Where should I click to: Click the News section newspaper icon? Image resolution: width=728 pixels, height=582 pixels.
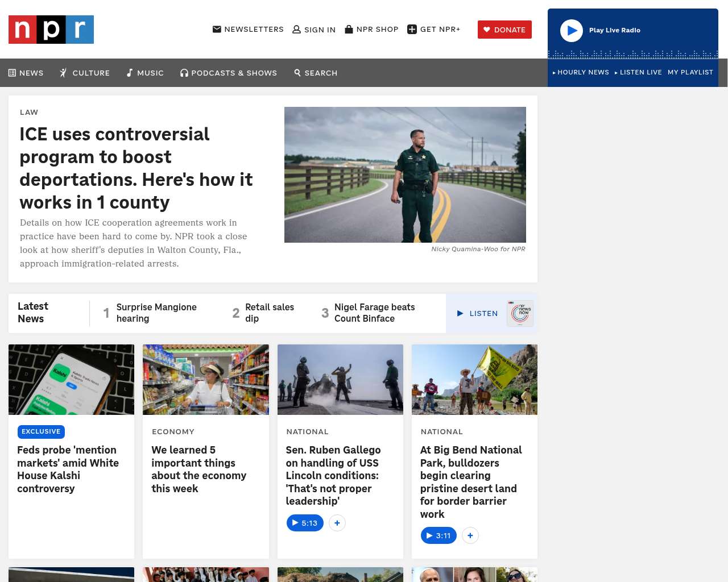point(12,73)
